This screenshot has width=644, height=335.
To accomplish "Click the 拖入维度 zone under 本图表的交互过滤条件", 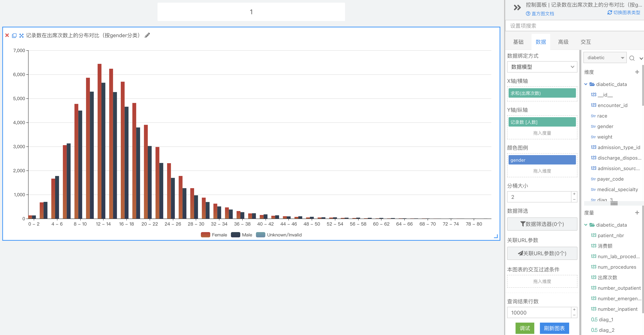I will click(542, 281).
